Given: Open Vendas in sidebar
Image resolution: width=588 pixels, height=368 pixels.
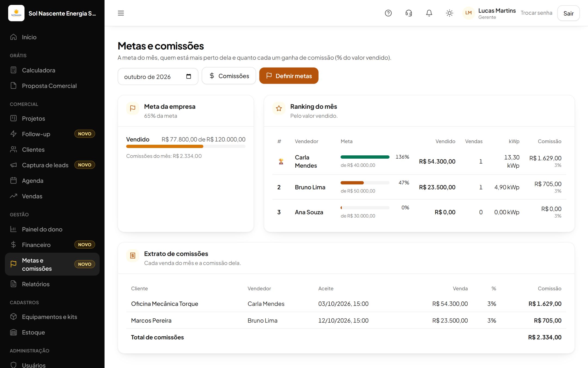Looking at the screenshot, I should pyautogui.click(x=52, y=196).
